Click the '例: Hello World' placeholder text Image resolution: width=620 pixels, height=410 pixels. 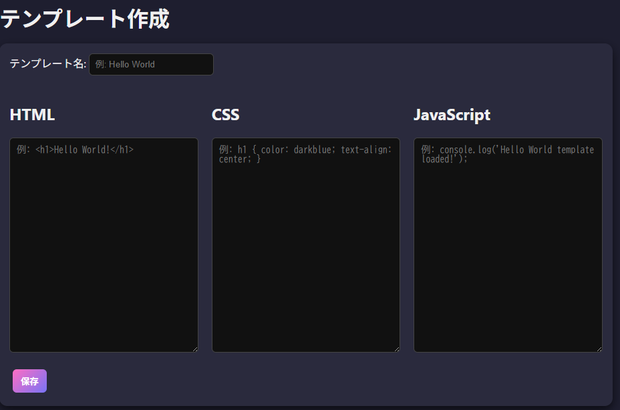click(125, 64)
